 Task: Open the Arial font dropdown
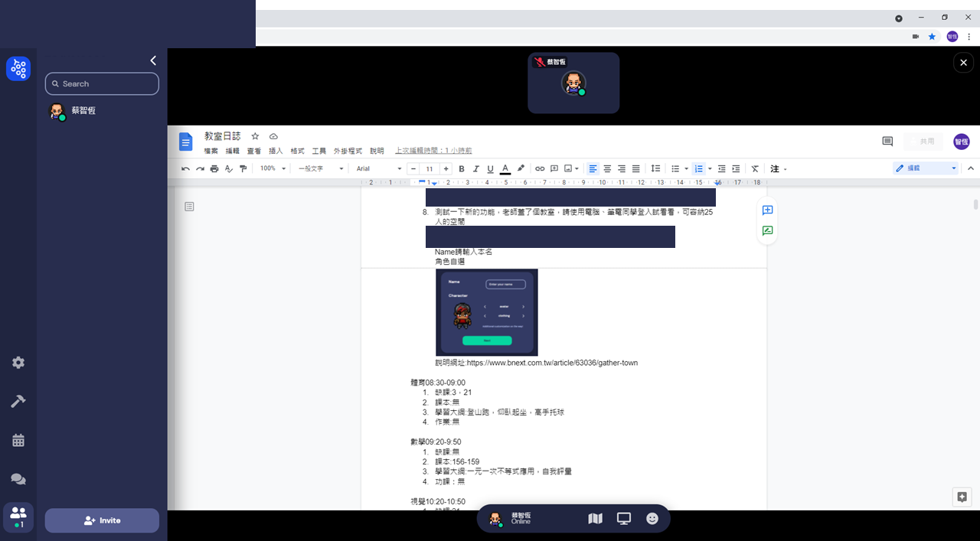tap(378, 168)
